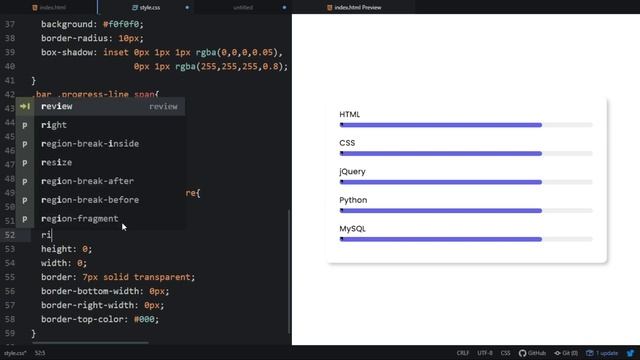Viewport: 640px width, 360px height.
Task: Click the 'background: #f0f0f0;' line
Action: click(92, 24)
